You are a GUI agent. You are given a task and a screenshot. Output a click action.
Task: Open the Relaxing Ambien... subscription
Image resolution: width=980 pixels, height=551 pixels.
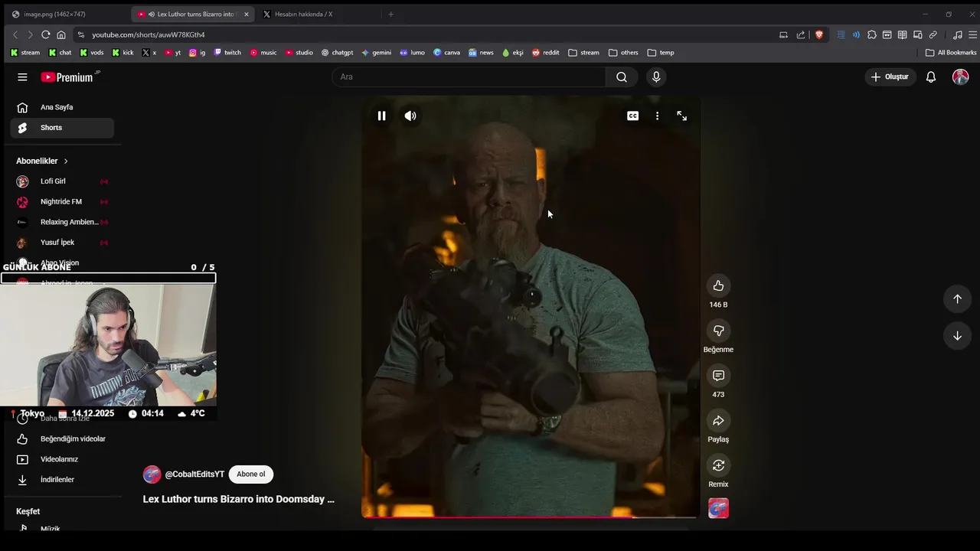(x=62, y=222)
